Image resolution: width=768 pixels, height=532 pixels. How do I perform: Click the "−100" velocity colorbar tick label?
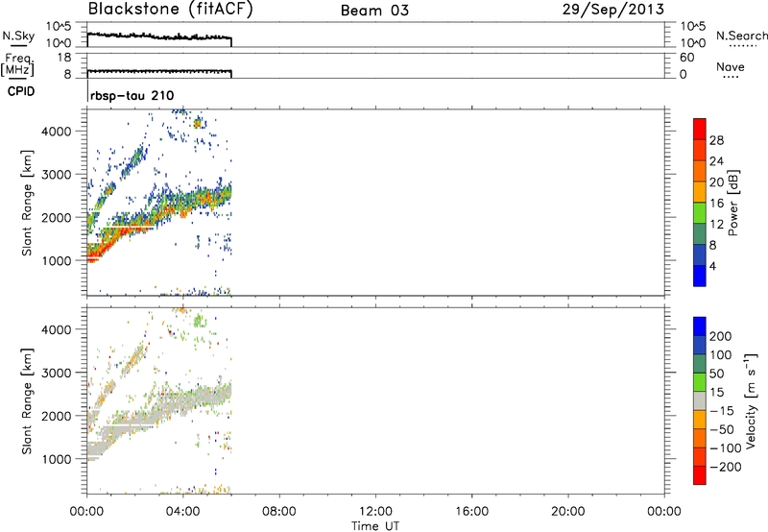pyautogui.click(x=725, y=448)
